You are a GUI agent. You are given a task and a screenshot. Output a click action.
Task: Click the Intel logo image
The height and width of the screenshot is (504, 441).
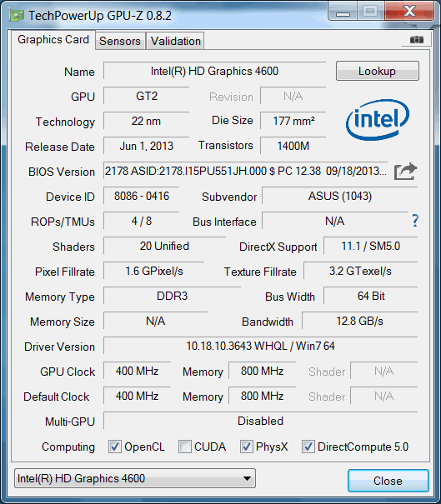pyautogui.click(x=378, y=120)
